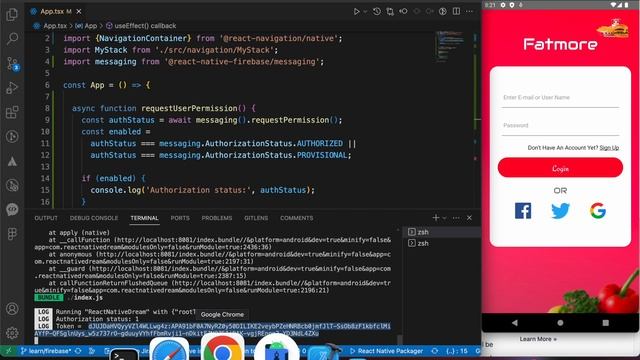The width and height of the screenshot is (640, 360).
Task: Open Xcode from the Dock
Action: (x=323, y=352)
